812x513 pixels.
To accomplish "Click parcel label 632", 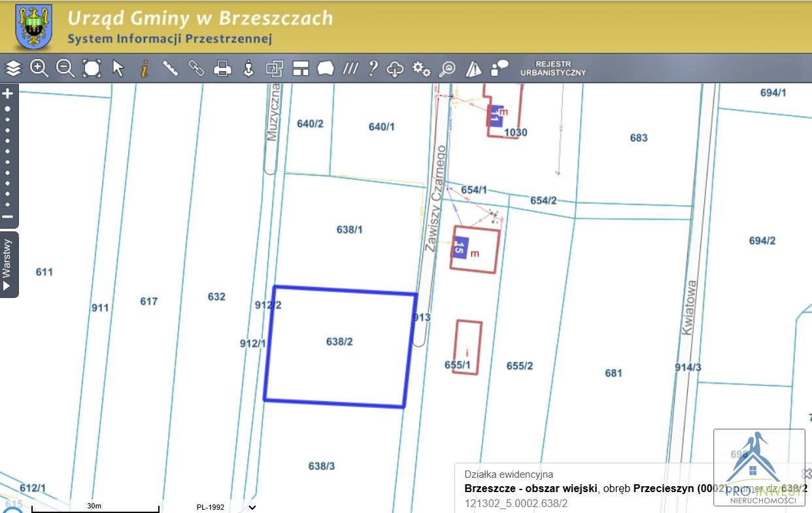I will click(216, 297).
